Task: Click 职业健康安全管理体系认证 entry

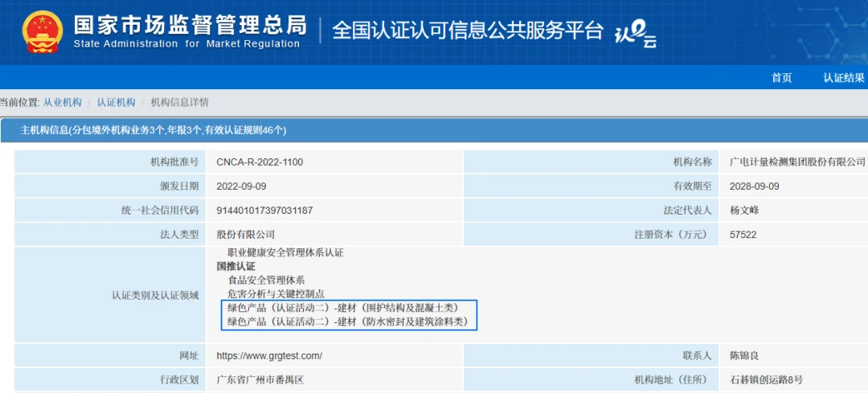Action: 285,252
